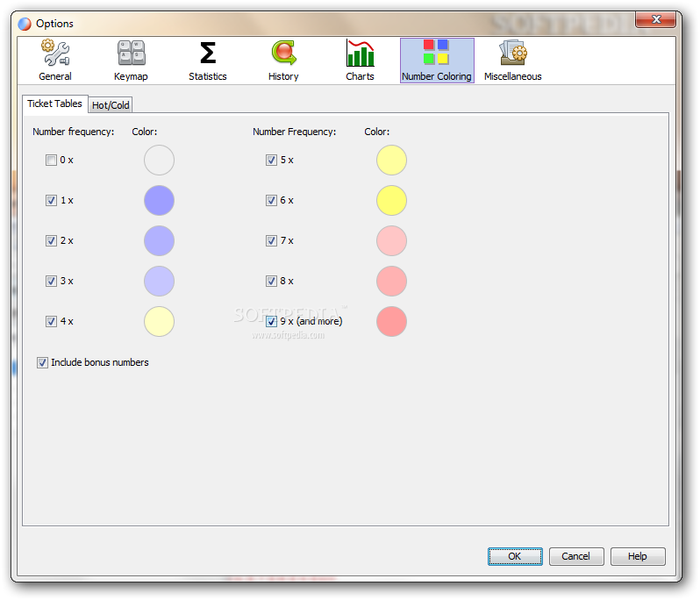The image size is (700, 600).
Task: Pick color for 6 x frequency
Action: (x=391, y=201)
